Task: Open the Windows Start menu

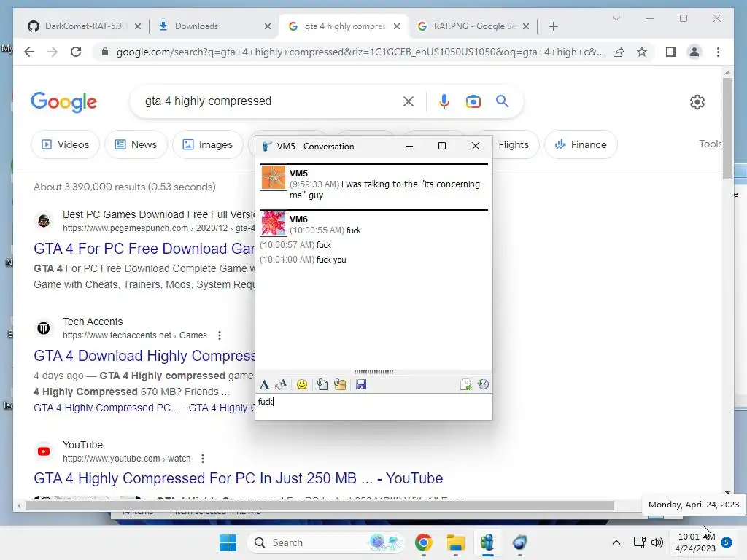Action: pos(228,542)
